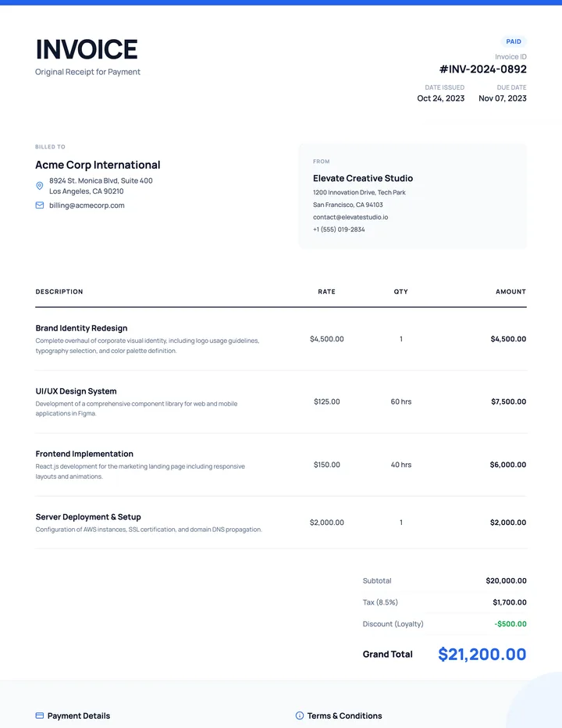This screenshot has width=562, height=728.
Task: Click the $20,000.00 subtotal value
Action: 507,581
